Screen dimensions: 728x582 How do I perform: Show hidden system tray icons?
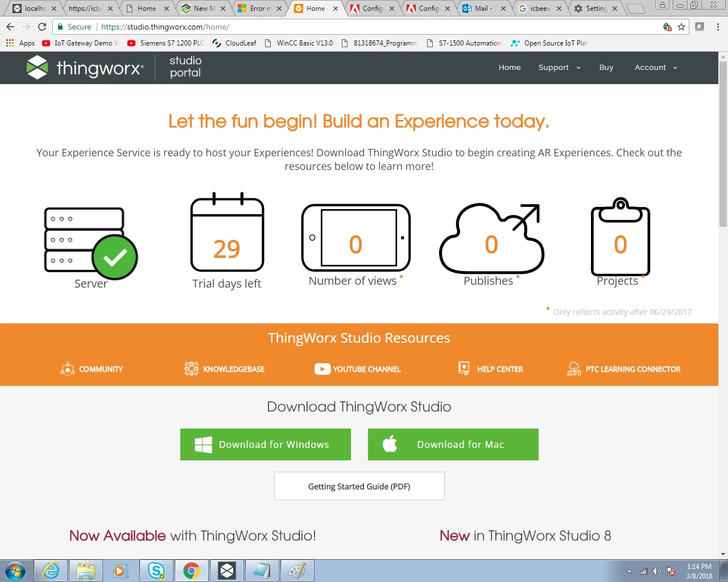click(x=629, y=571)
